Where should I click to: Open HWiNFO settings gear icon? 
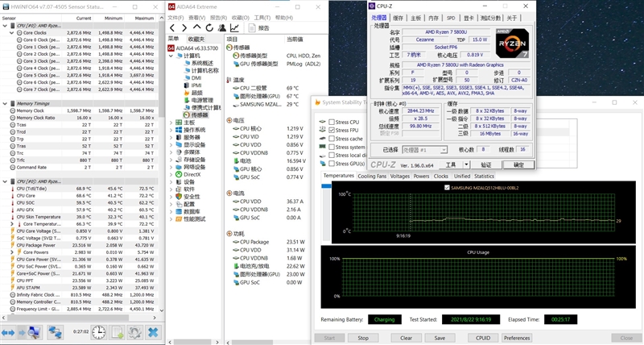(x=134, y=331)
